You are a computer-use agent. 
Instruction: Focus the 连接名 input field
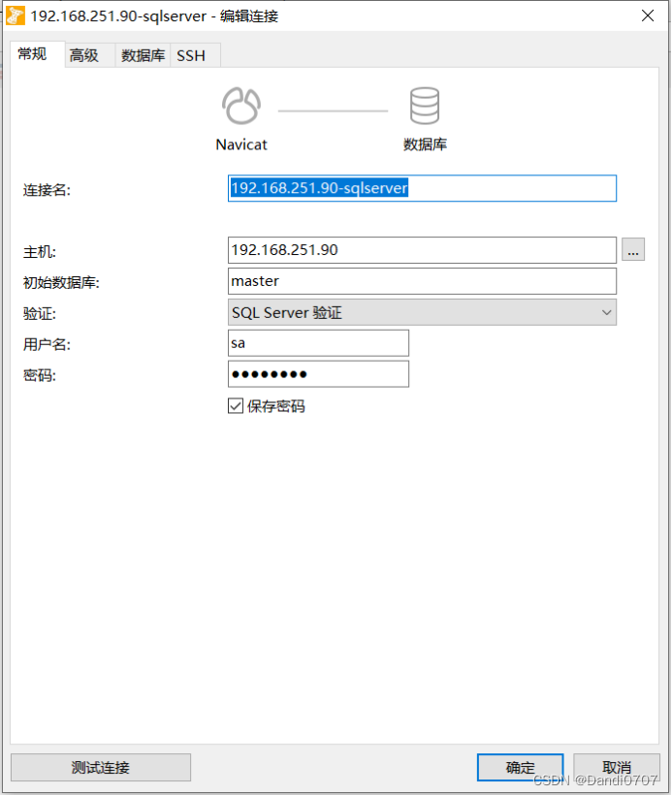tap(422, 188)
